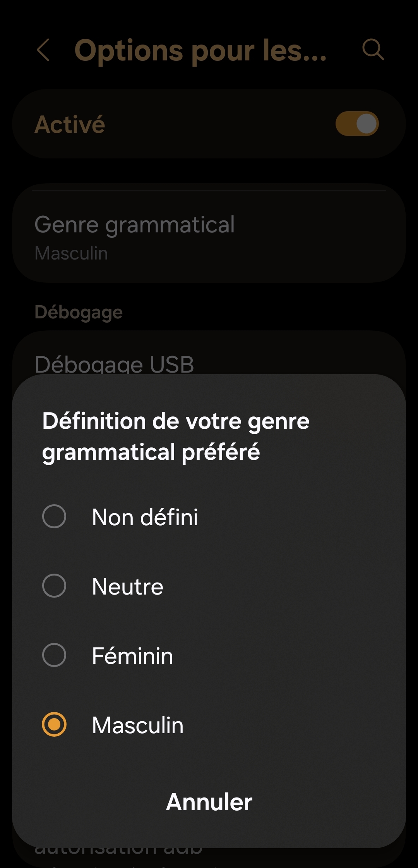Toggle the Activé developer options switch
The width and height of the screenshot is (418, 868).
pos(357,124)
